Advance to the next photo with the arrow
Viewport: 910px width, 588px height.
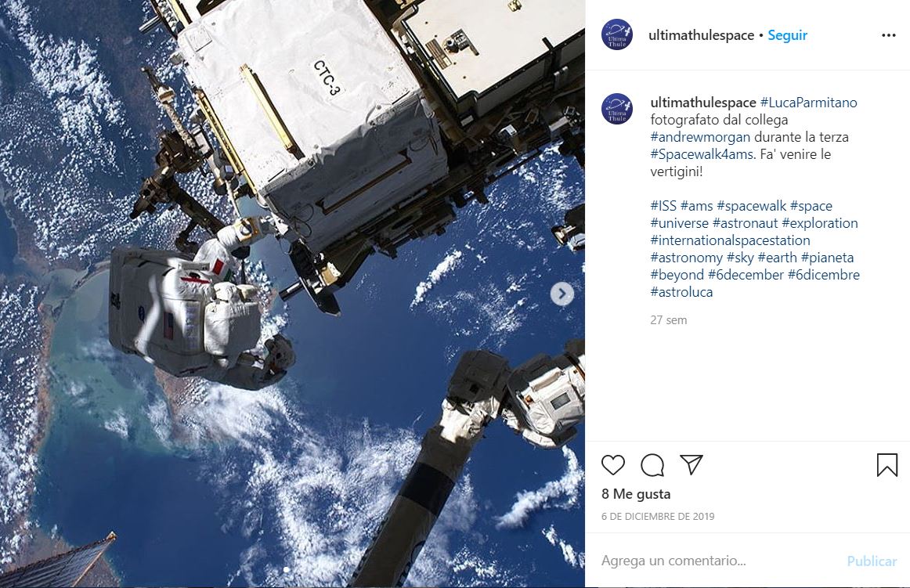562,294
